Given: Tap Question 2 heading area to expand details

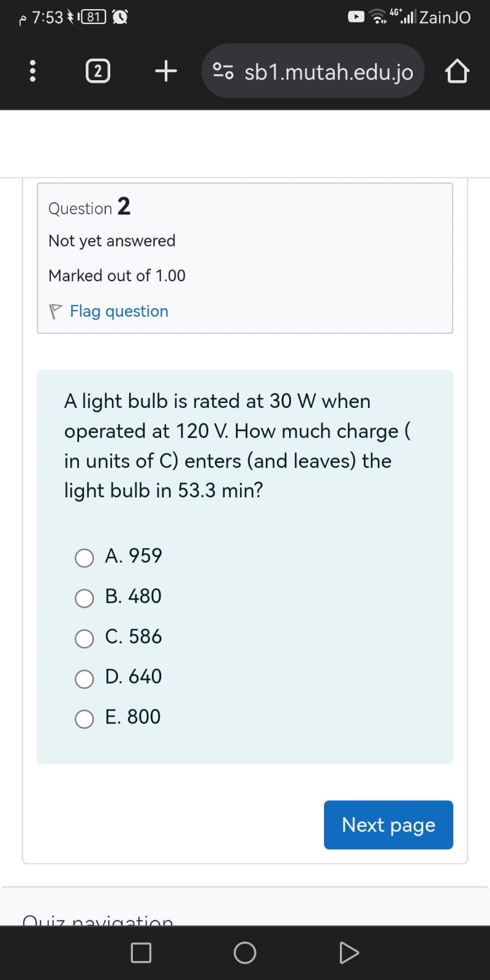Looking at the screenshot, I should [89, 208].
